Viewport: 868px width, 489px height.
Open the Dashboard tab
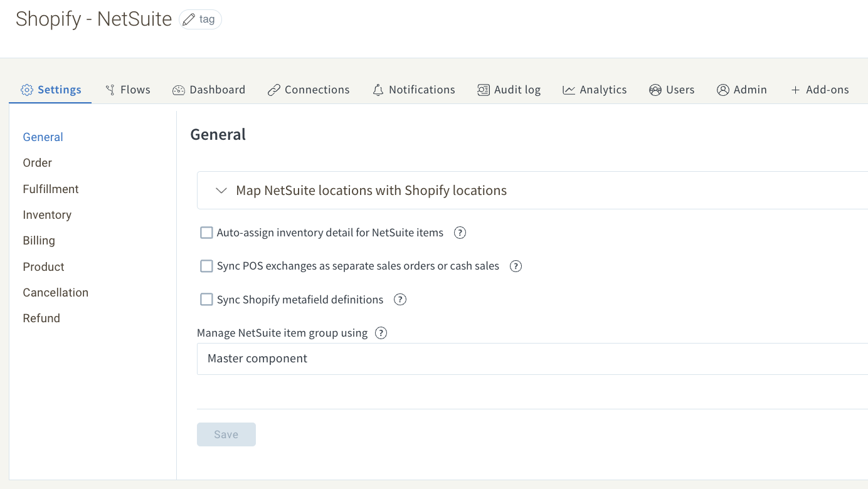click(x=209, y=90)
